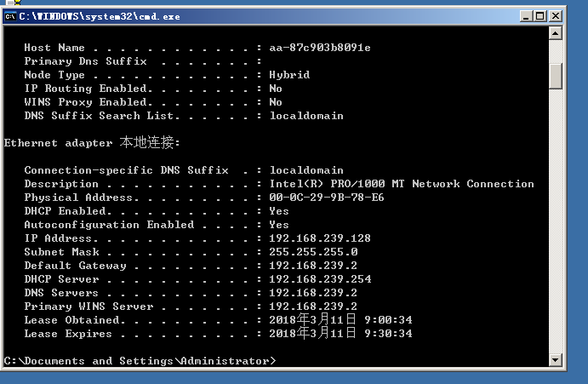Click the Intel PRO/1000 MT description text
Viewport: 588px width, 384px height.
(402, 184)
